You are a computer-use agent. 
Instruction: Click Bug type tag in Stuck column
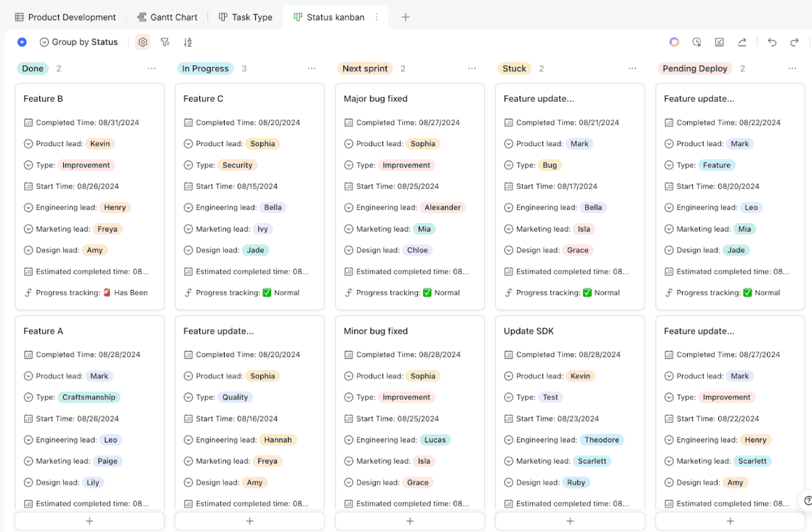pos(550,165)
